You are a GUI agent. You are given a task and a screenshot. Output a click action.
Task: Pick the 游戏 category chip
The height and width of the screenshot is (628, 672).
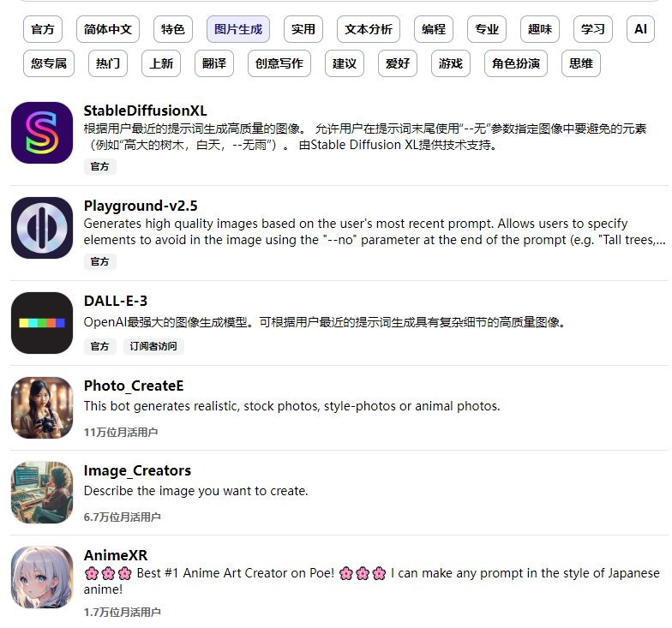click(451, 63)
